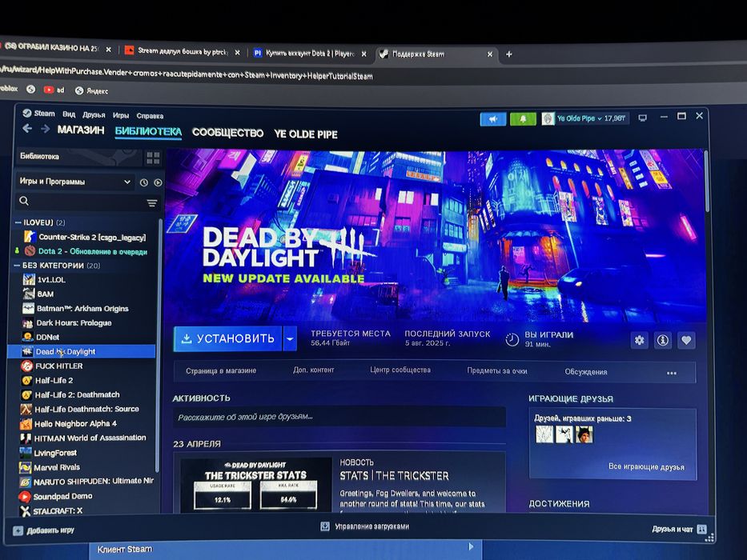Open the Steam menu
747x560 pixels.
[x=44, y=114]
